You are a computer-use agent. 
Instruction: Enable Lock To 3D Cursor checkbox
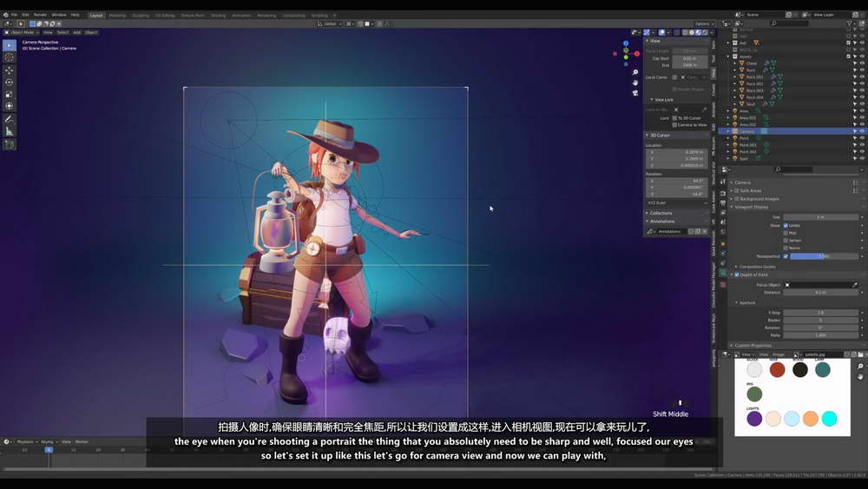tap(674, 118)
